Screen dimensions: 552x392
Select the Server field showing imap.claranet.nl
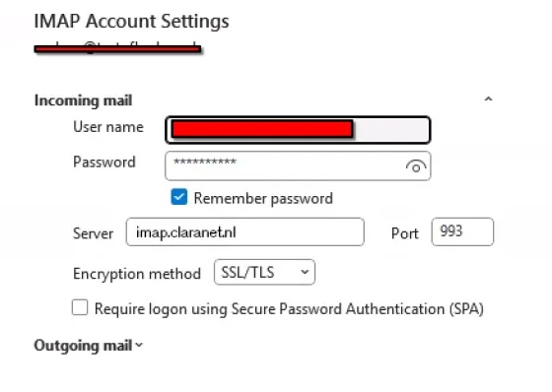[245, 231]
